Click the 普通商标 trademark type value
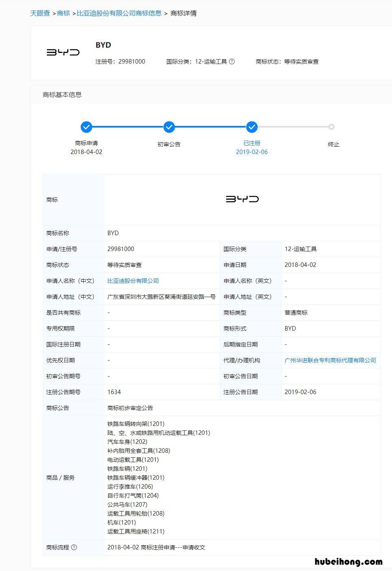Screen dimensions: 392x571 (x=296, y=313)
